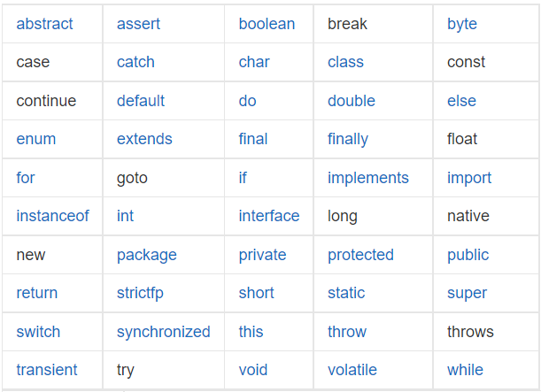Open the finally keyword link
The height and width of the screenshot is (392, 541).
coord(348,141)
